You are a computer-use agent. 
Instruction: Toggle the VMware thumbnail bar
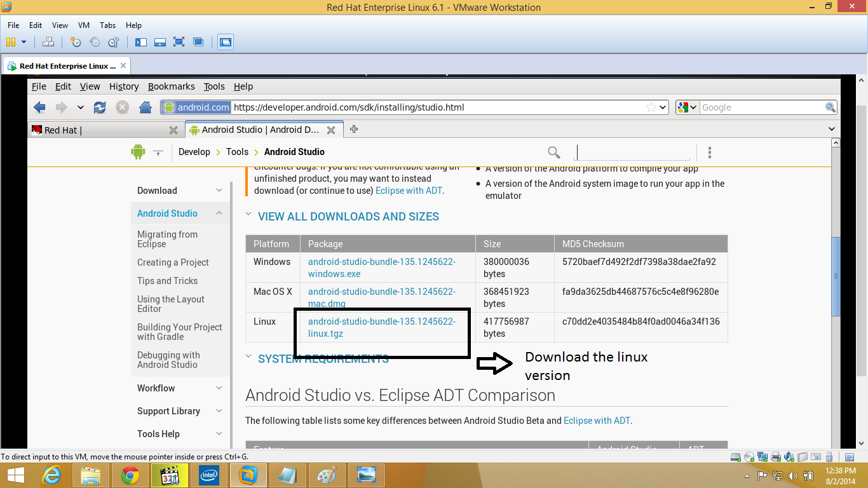(x=160, y=42)
